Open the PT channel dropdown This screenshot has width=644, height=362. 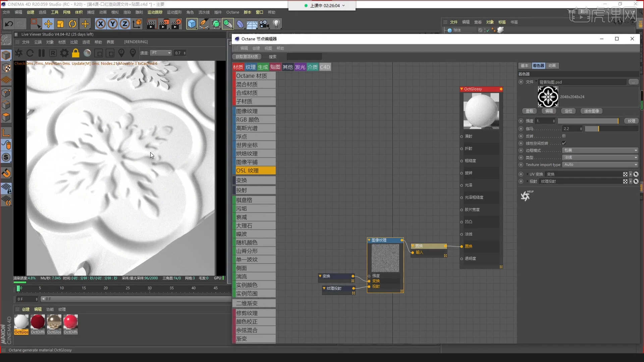[161, 53]
